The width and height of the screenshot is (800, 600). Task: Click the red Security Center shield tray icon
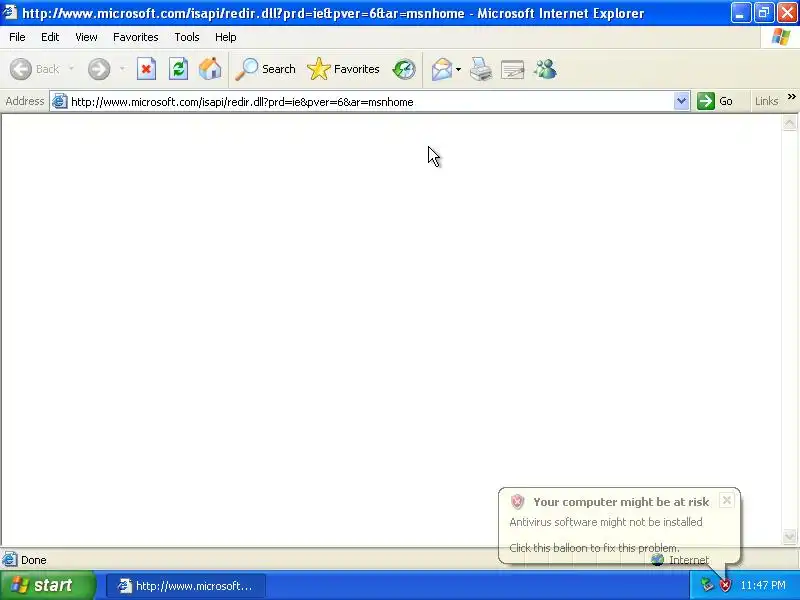tap(725, 585)
